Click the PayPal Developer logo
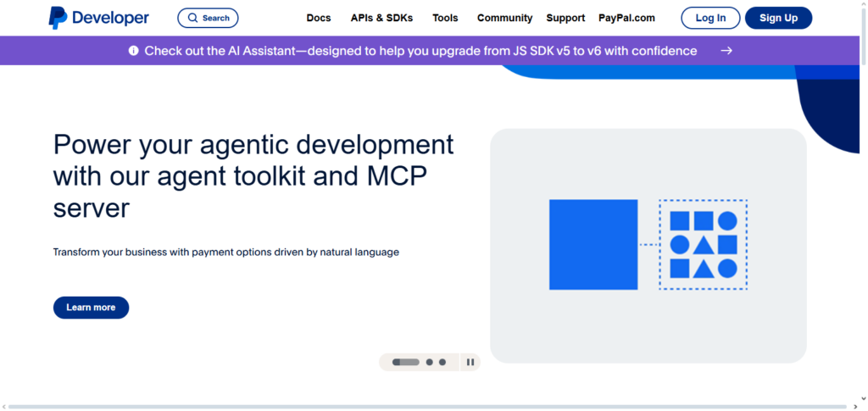The image size is (868, 411). pos(98,18)
